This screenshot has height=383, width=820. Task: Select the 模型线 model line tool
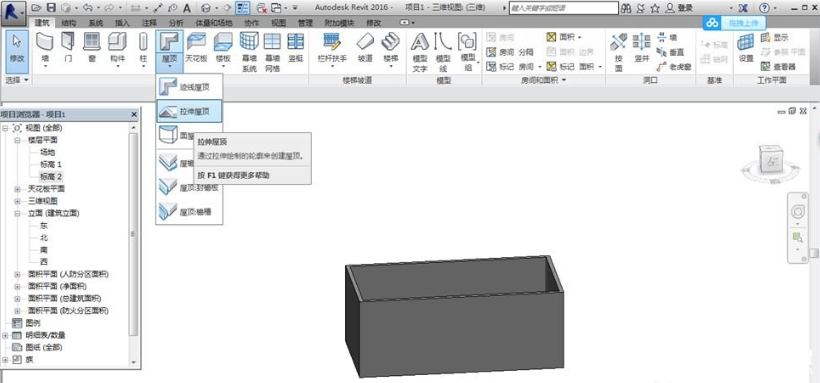click(x=443, y=52)
